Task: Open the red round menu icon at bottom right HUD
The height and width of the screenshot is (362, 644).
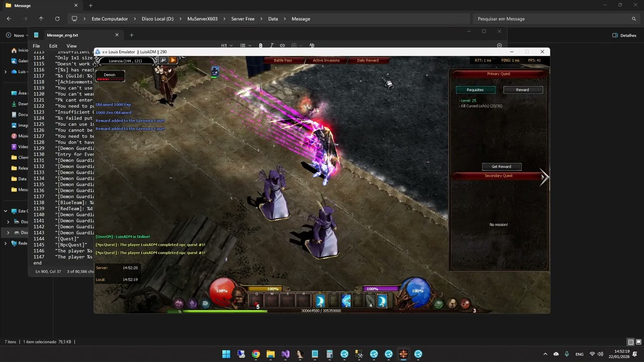Action: pyautogui.click(x=465, y=303)
